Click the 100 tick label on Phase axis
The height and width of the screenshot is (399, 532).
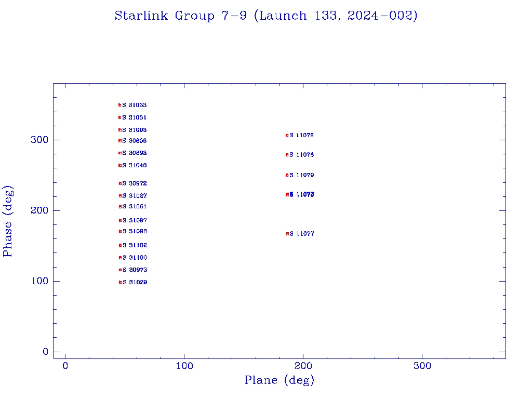coord(39,281)
